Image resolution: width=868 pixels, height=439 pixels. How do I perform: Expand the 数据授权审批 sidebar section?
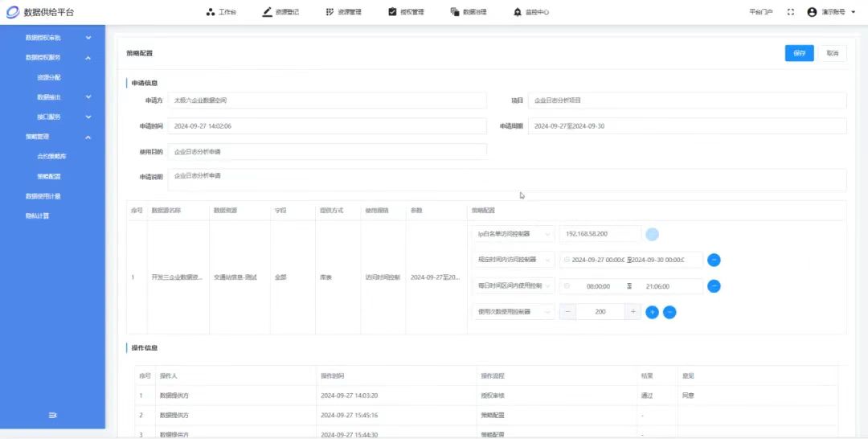point(88,38)
